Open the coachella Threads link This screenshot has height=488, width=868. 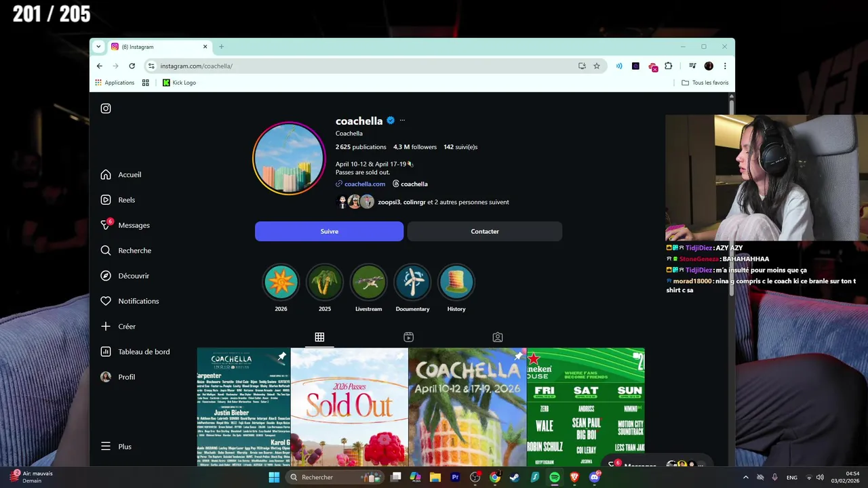(x=410, y=184)
